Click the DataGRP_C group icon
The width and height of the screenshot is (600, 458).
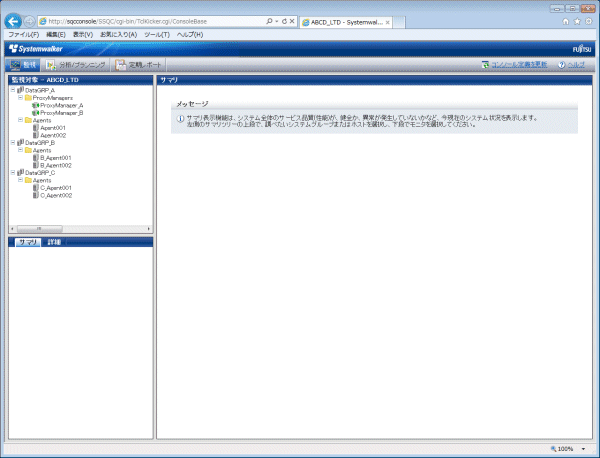click(20, 173)
